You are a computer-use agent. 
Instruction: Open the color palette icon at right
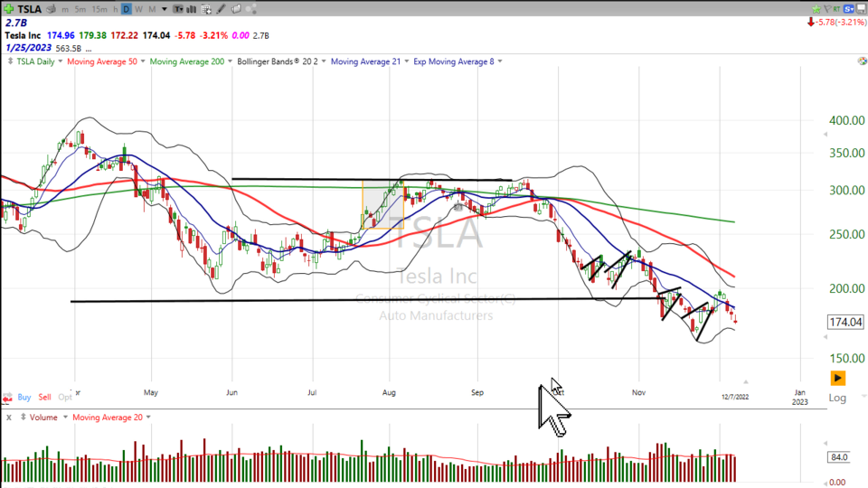(861, 61)
